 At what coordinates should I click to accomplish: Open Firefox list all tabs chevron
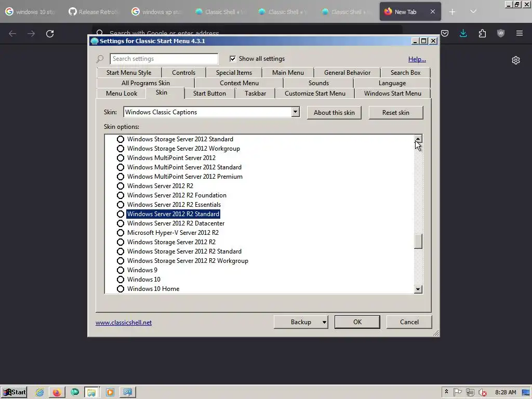click(x=473, y=12)
